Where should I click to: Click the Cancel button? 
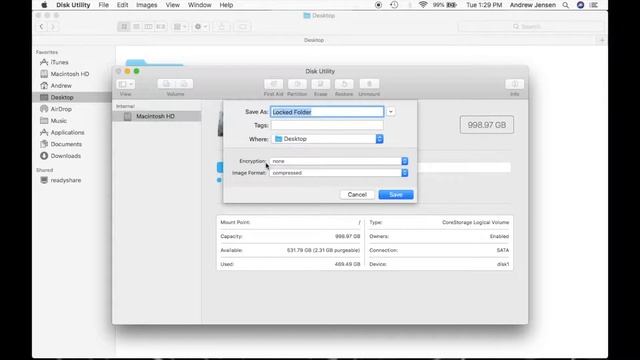(357, 195)
